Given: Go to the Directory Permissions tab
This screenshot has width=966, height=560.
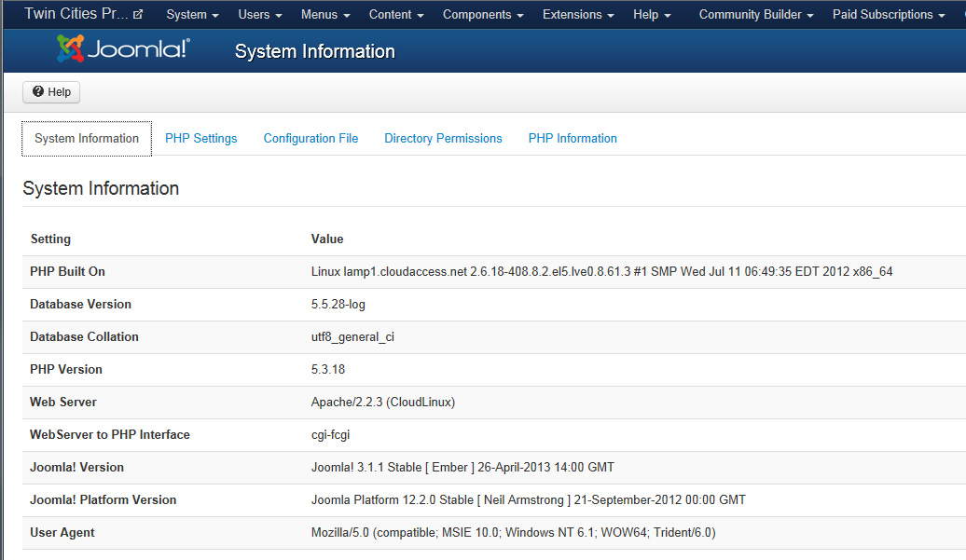Looking at the screenshot, I should [443, 139].
